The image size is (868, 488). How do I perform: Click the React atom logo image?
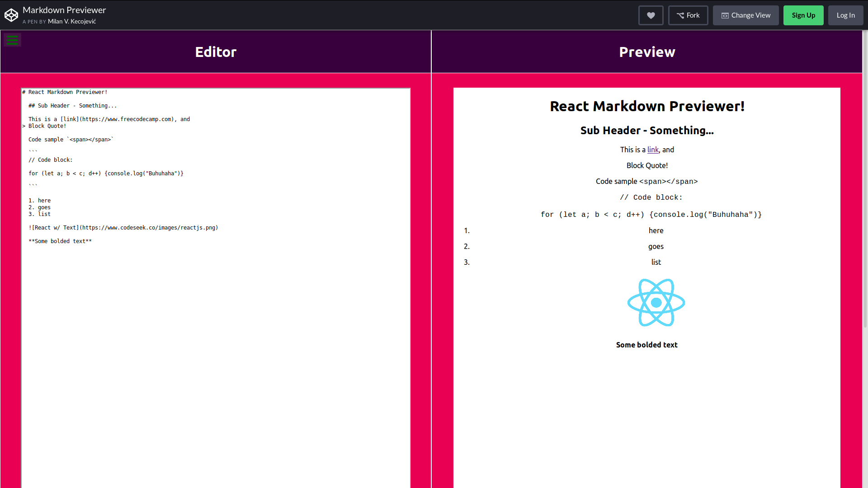point(656,302)
